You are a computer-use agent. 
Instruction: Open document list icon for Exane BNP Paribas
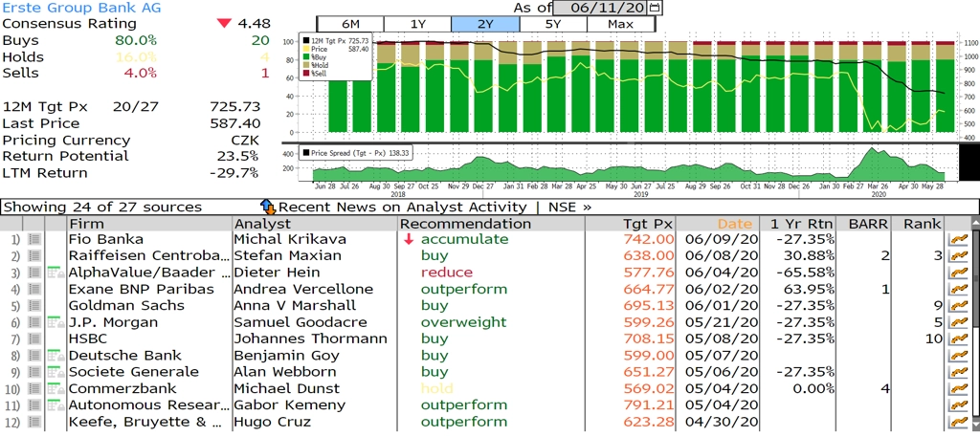[34, 289]
